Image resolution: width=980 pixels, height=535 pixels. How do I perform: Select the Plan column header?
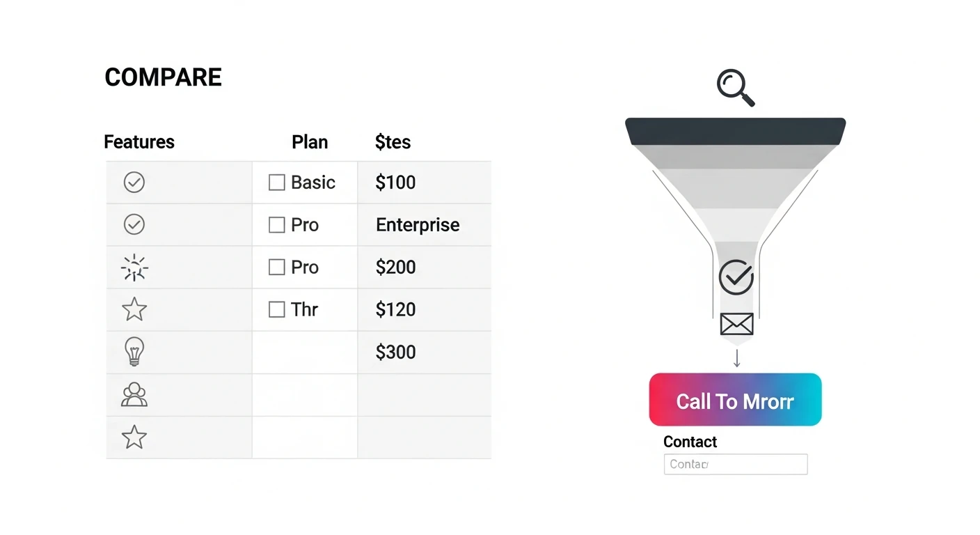pos(310,142)
